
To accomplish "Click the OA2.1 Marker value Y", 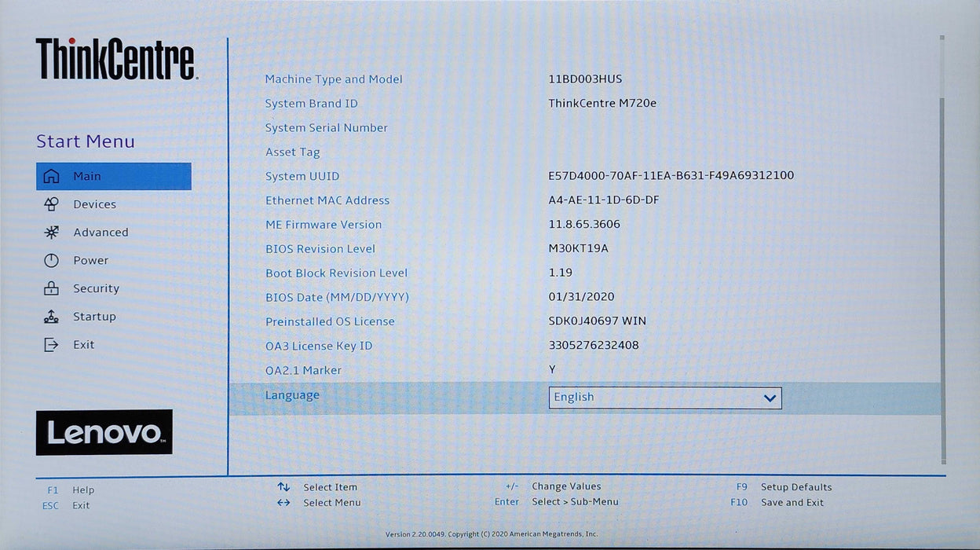I will click(552, 369).
